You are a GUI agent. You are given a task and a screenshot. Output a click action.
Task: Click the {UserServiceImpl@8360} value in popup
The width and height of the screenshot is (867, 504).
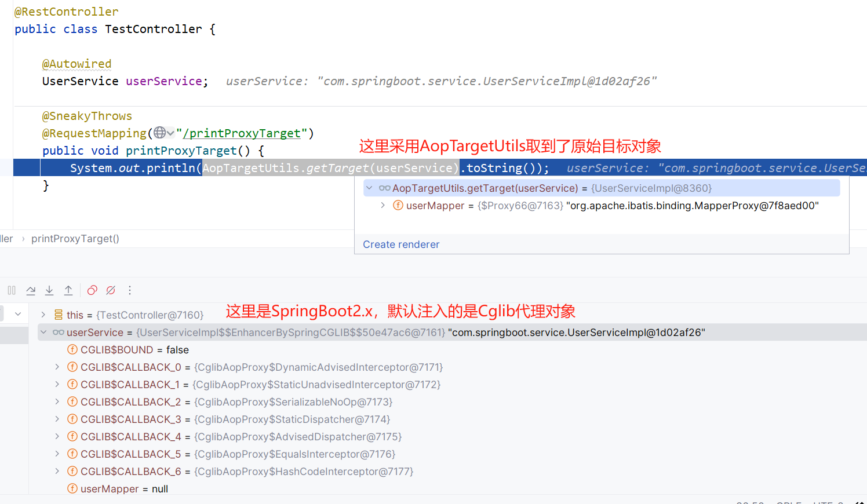click(651, 188)
